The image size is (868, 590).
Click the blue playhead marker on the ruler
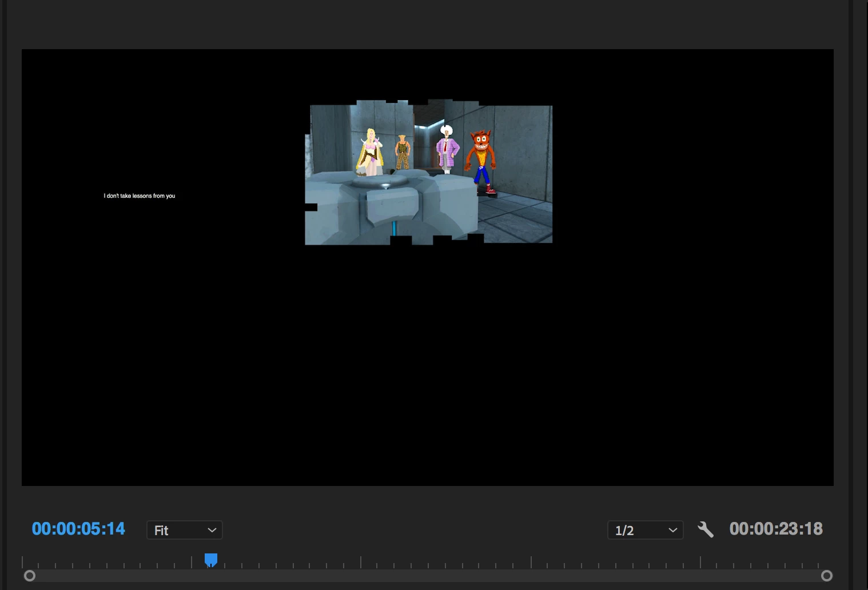[211, 560]
